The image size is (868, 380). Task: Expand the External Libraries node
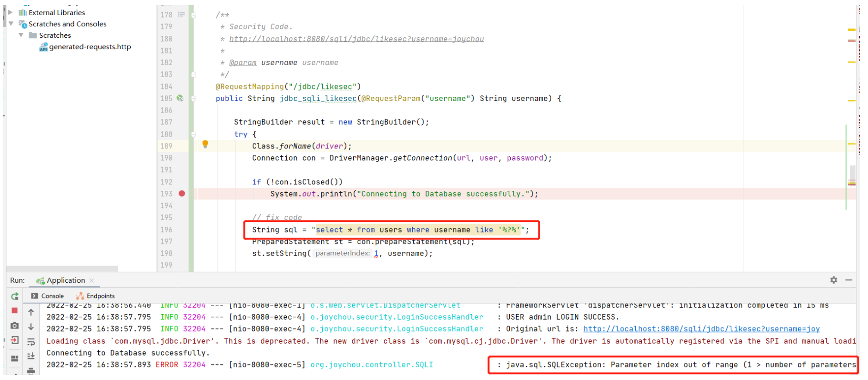[x=11, y=12]
